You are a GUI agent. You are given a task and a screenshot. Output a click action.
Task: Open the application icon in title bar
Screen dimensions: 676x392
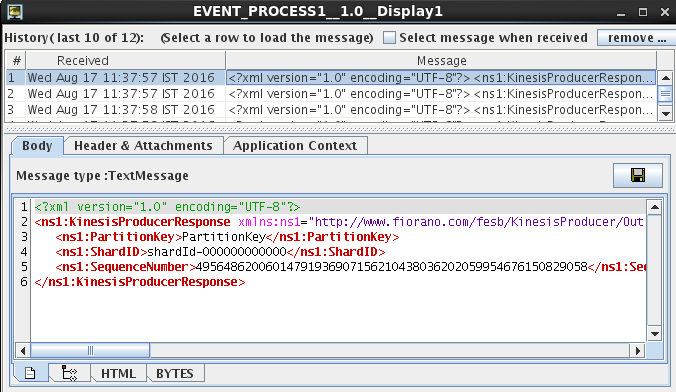[15, 11]
